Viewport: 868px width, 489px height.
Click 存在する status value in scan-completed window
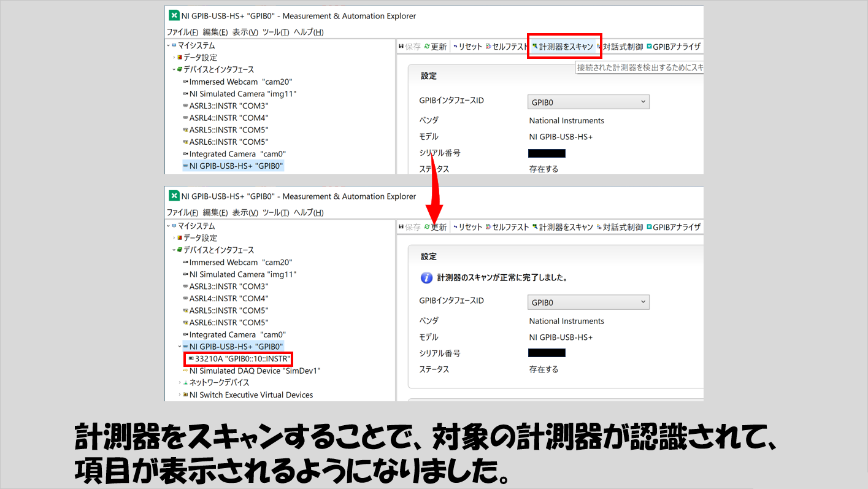pyautogui.click(x=543, y=369)
